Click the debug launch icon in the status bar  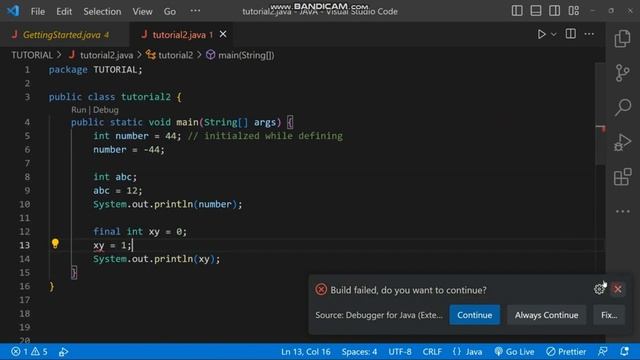click(63, 351)
